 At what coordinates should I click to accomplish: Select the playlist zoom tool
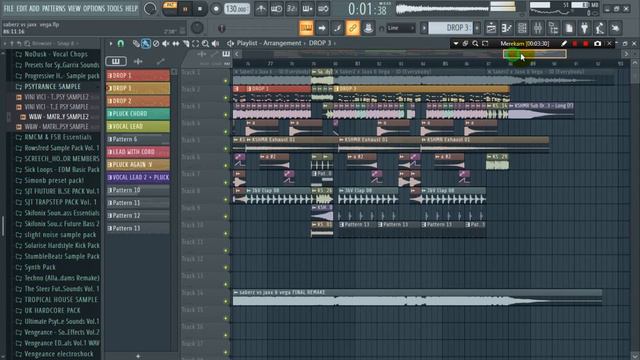205,43
